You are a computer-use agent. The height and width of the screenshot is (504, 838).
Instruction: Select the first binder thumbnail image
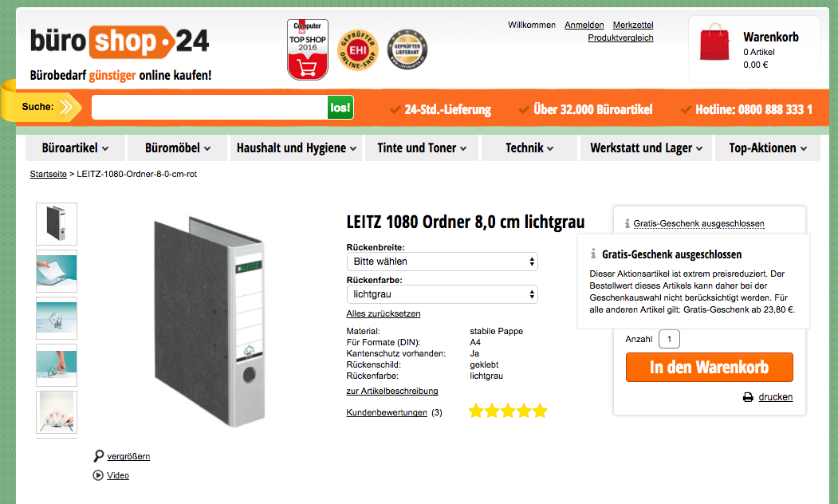tap(57, 224)
